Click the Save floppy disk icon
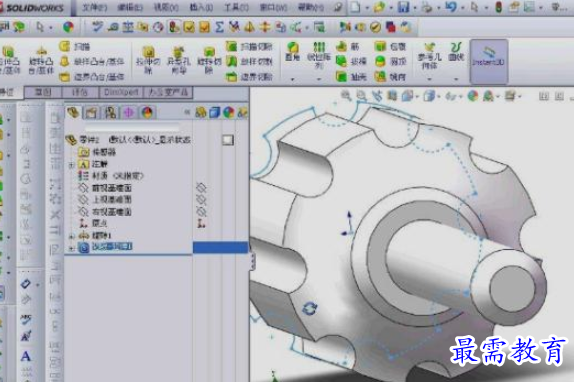The height and width of the screenshot is (382, 574). pos(403,7)
